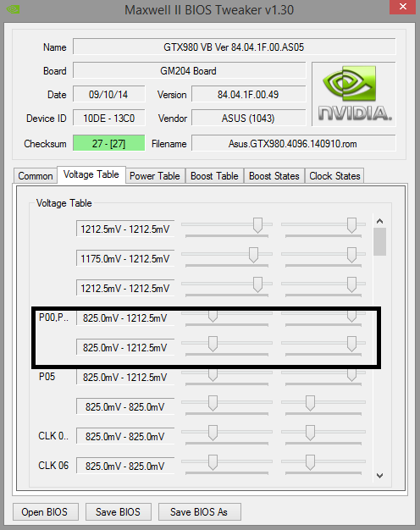Click the Save BIOS button
The image size is (420, 530).
point(118,511)
